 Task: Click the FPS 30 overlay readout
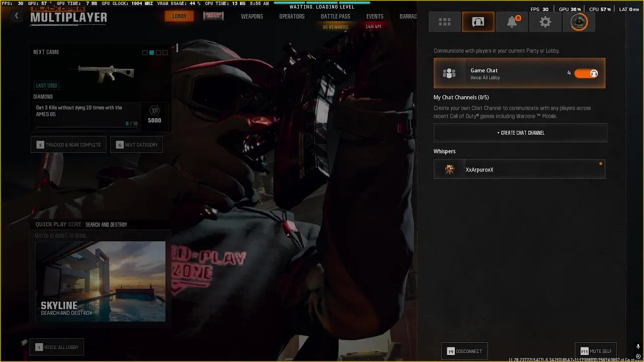click(539, 9)
